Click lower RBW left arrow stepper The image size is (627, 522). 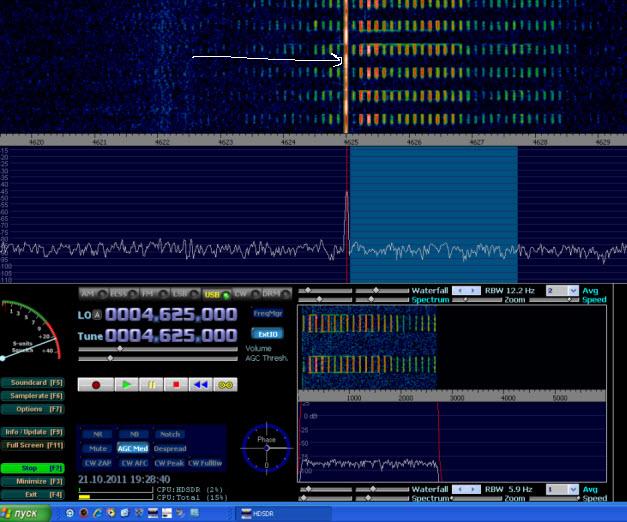[459, 489]
